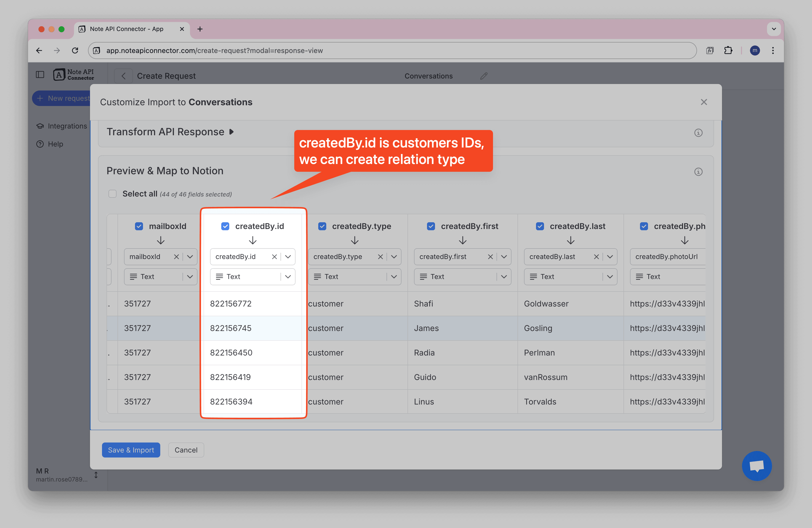Image resolution: width=812 pixels, height=528 pixels.
Task: Uncheck the createdBy.ph field checkbox
Action: (643, 226)
